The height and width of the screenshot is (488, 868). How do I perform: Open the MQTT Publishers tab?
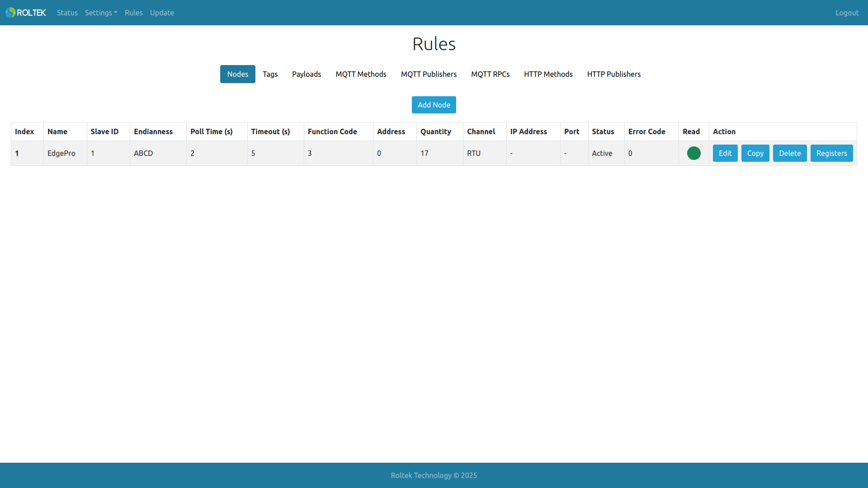[x=429, y=74]
